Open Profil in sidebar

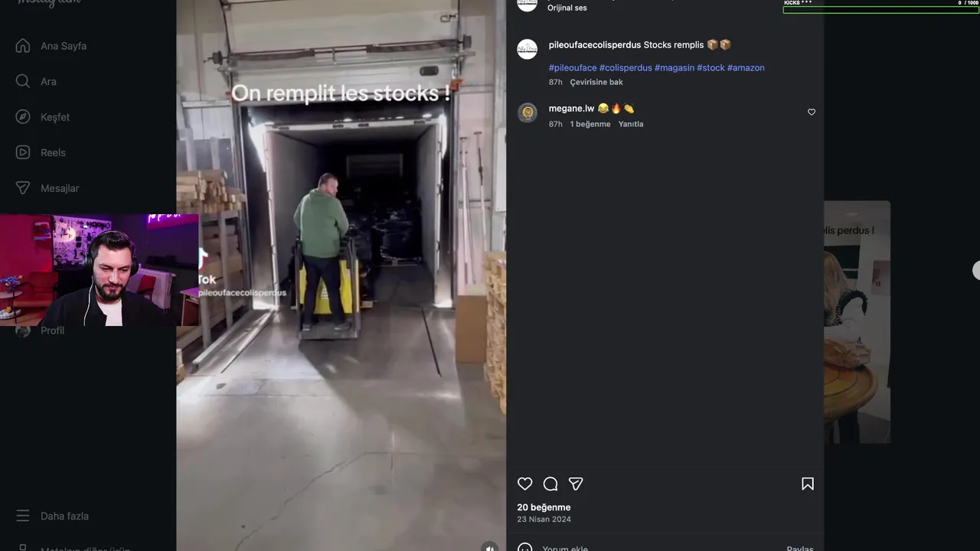coord(52,331)
